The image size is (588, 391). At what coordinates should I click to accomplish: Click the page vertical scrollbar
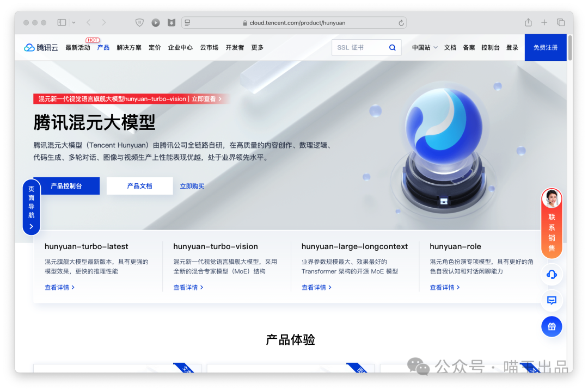pyautogui.click(x=570, y=48)
